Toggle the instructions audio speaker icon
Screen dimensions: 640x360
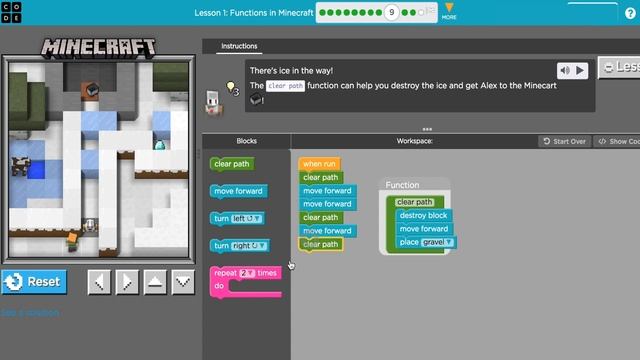click(x=565, y=71)
